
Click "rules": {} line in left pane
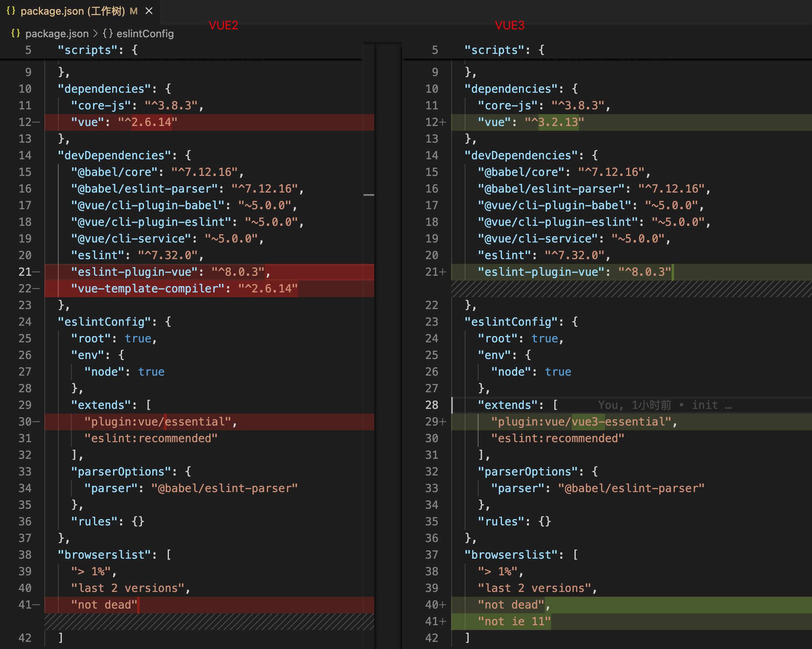pyautogui.click(x=107, y=521)
